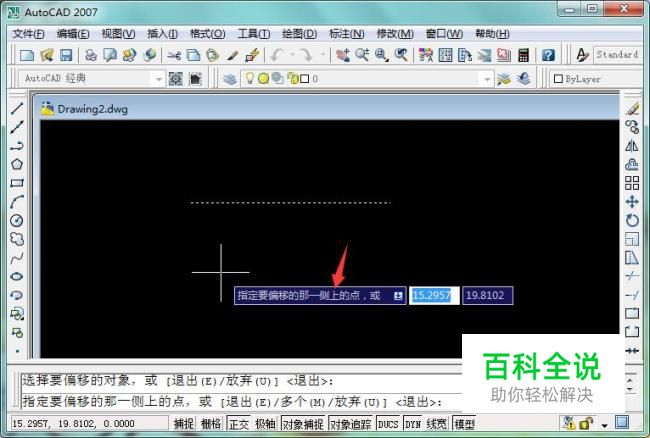The height and width of the screenshot is (438, 650).
Task: Select the Mirror modify tool
Action: click(632, 145)
